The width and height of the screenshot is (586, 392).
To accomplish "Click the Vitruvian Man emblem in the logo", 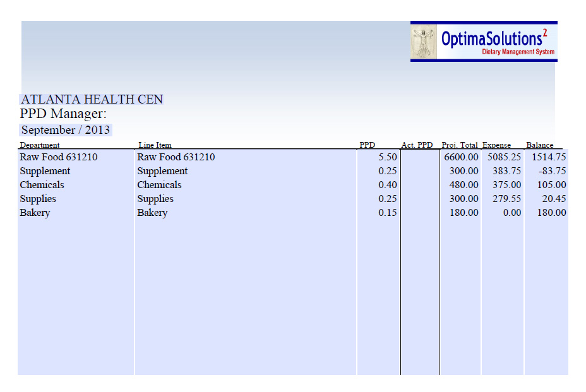I will (x=423, y=40).
